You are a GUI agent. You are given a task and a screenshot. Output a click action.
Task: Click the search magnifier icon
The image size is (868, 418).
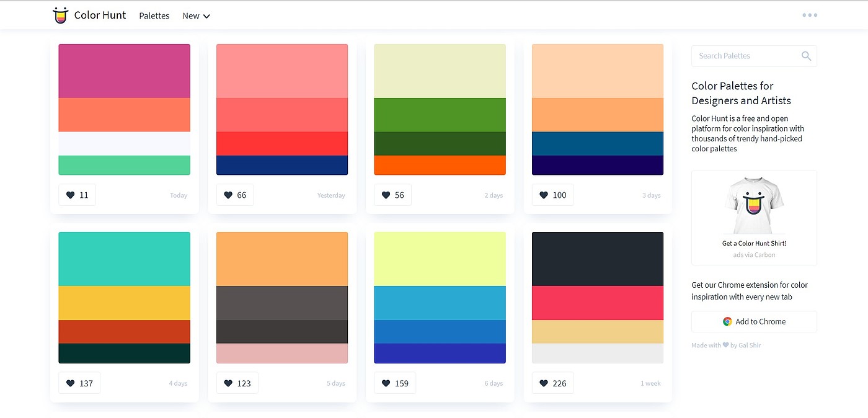click(806, 56)
